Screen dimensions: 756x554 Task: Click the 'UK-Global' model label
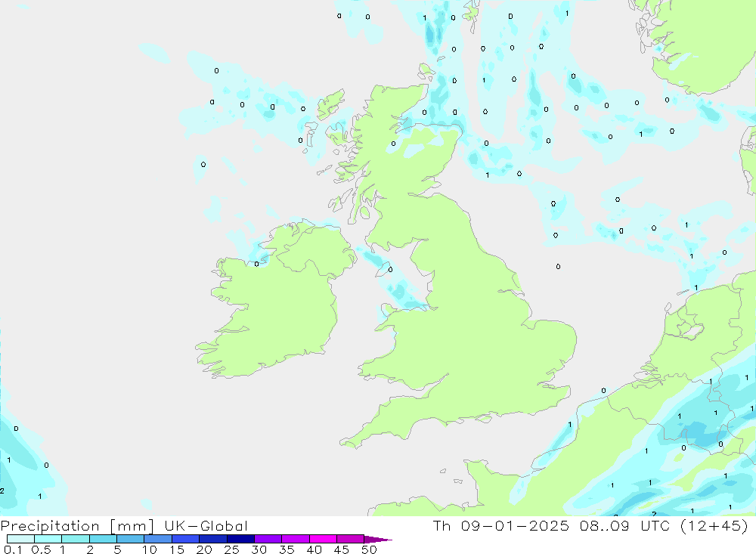point(206,525)
